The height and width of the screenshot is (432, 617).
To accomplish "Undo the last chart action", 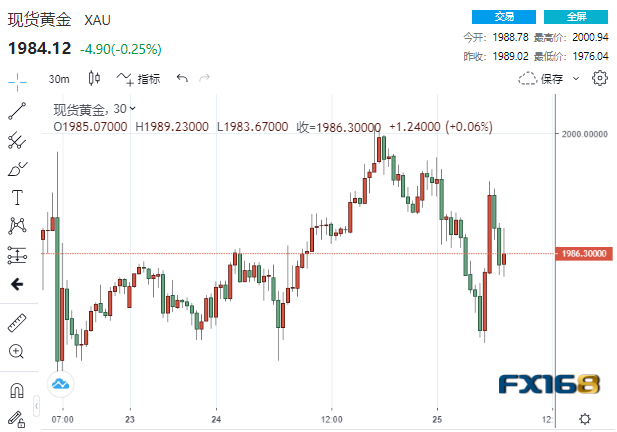I will [x=181, y=78].
